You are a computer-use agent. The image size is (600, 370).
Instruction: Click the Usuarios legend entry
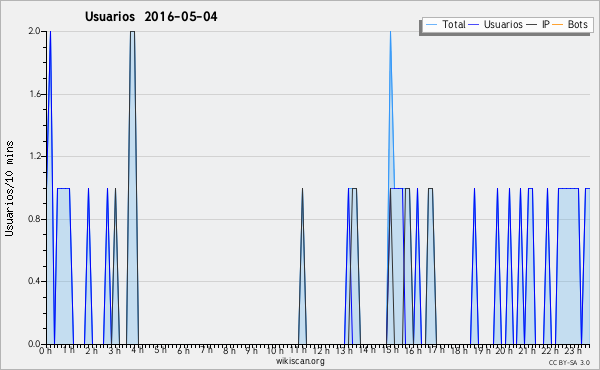click(496, 24)
